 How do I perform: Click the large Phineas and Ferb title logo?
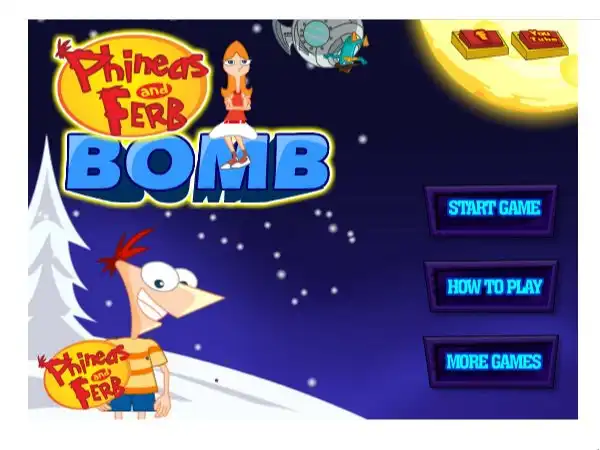132,84
